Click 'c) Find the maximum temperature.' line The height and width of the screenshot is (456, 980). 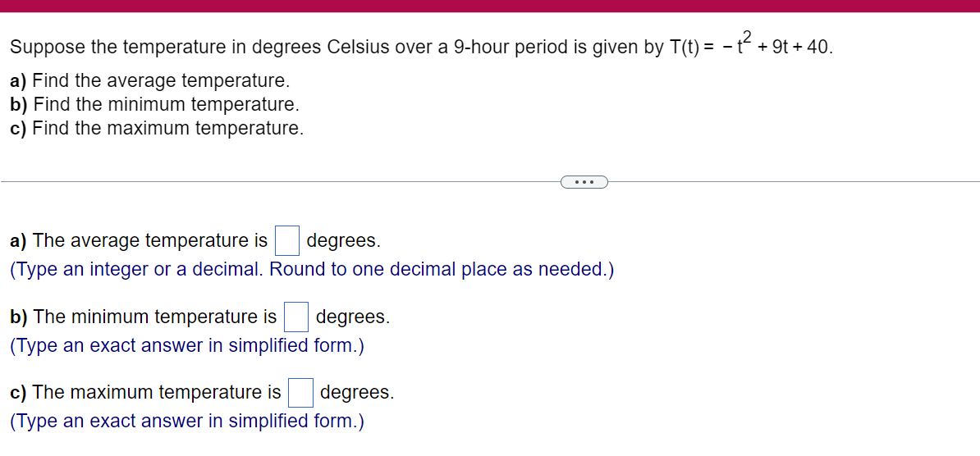pos(157,129)
